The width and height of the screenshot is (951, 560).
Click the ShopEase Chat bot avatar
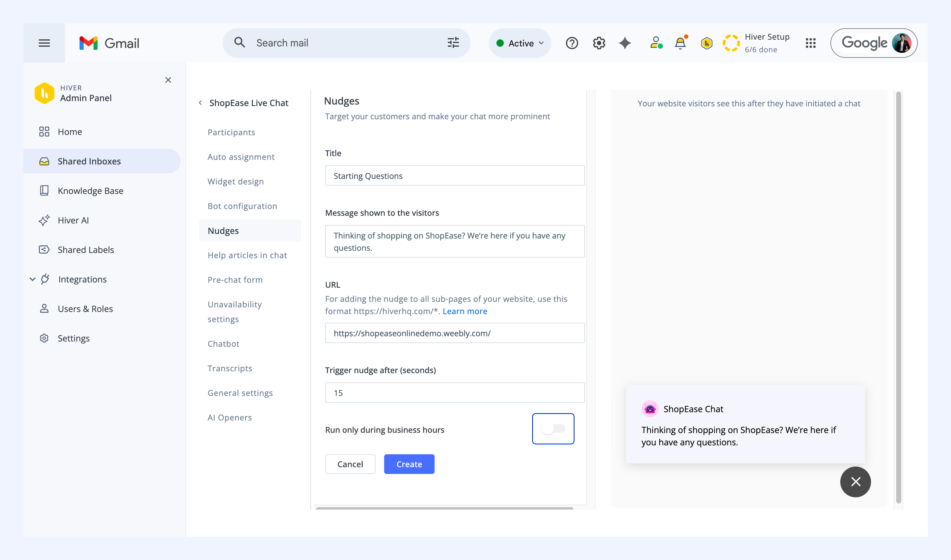coord(650,409)
